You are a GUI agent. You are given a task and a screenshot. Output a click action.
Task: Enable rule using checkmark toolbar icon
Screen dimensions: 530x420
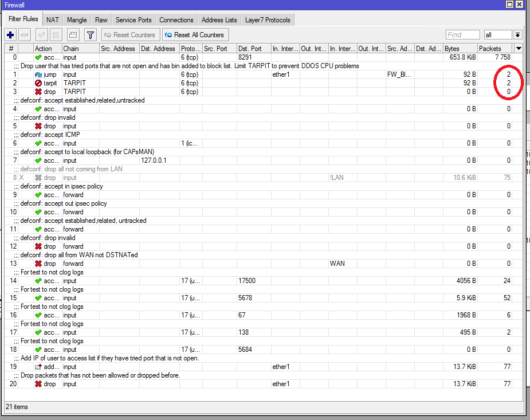[x=42, y=35]
